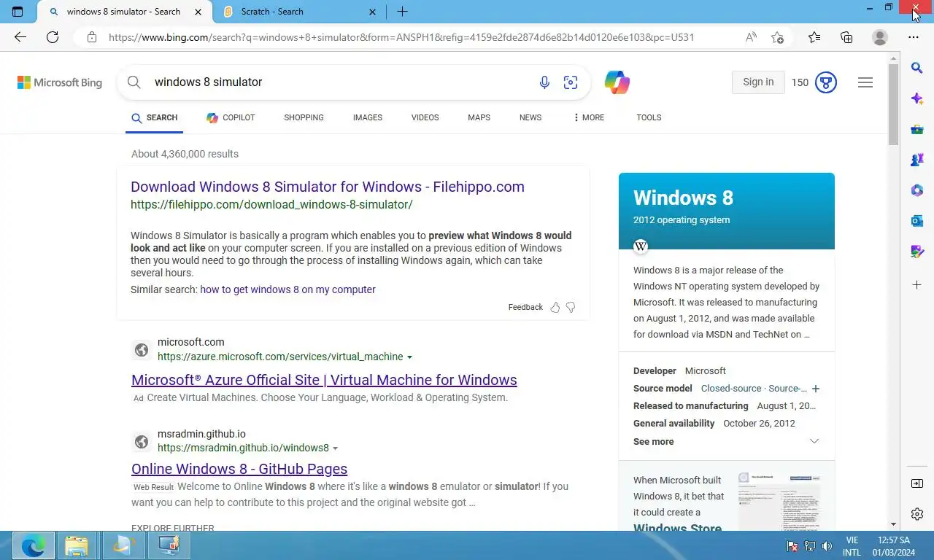934x560 pixels.
Task: Add this page to favorites
Action: click(x=778, y=37)
